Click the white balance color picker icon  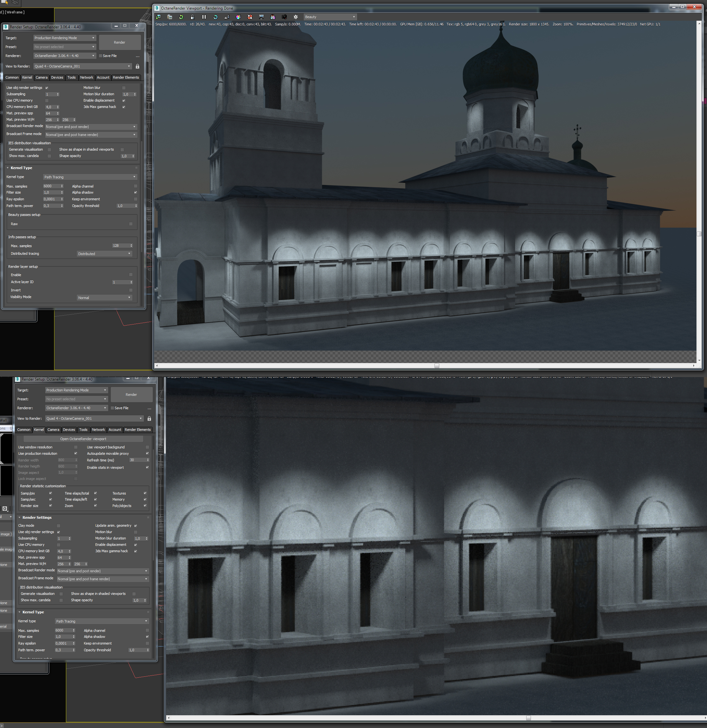(238, 17)
